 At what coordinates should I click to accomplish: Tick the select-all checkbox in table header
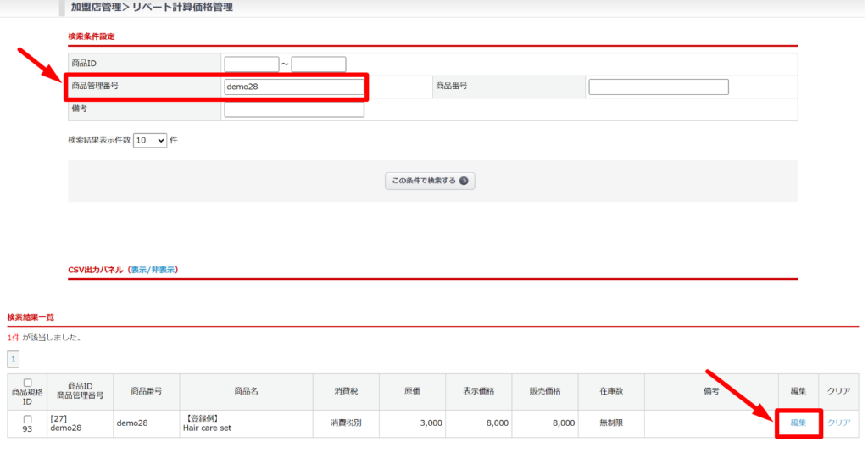[27, 383]
